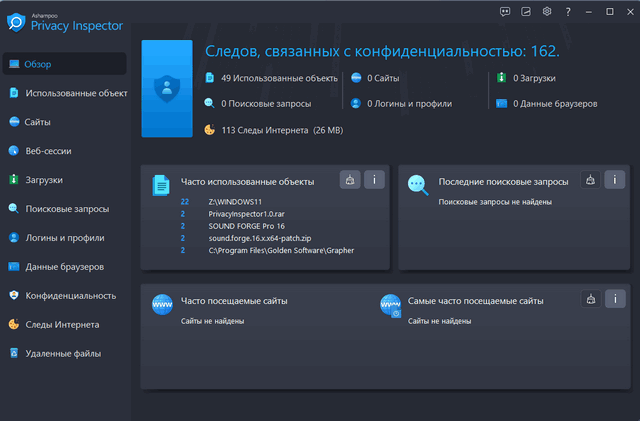The height and width of the screenshot is (421, 640).
Task: Open the Сайты sidebar section
Action: (38, 122)
